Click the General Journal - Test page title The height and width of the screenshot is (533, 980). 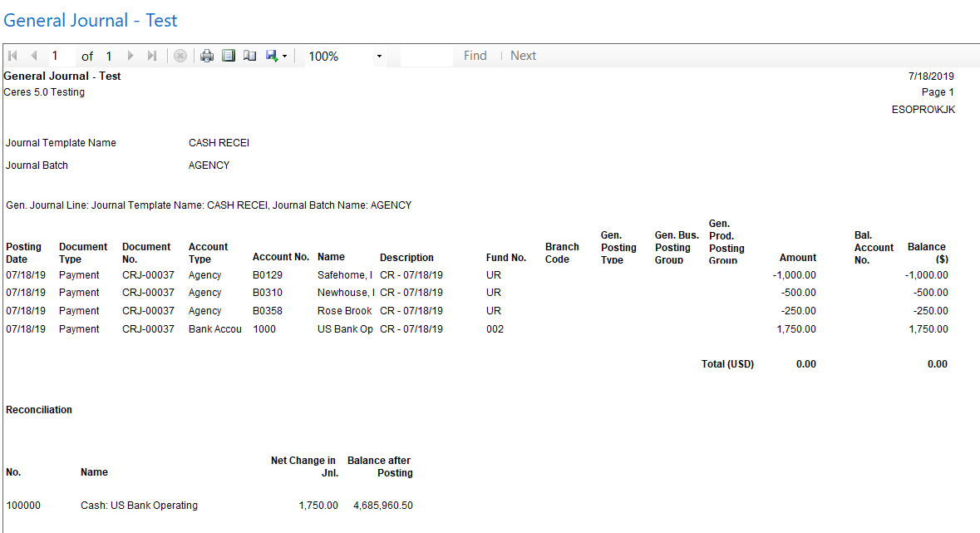coord(91,20)
